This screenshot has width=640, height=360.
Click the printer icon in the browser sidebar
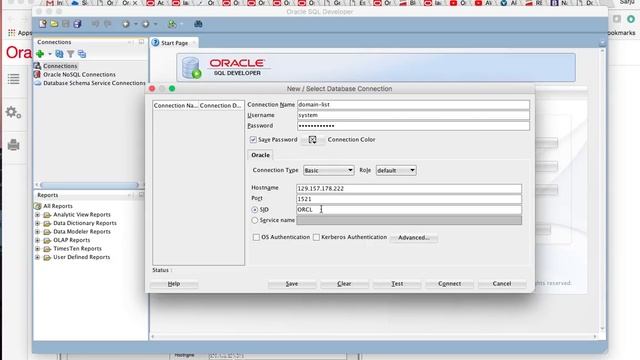pos(13,144)
